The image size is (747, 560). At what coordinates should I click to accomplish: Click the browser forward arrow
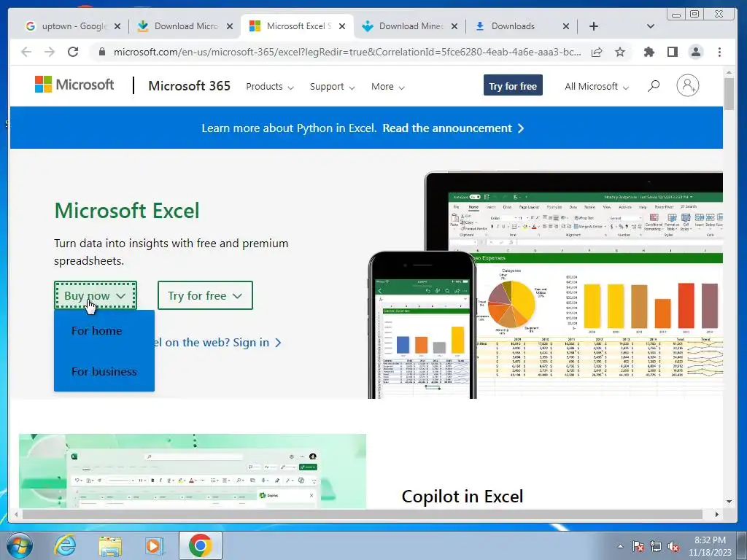click(x=50, y=52)
